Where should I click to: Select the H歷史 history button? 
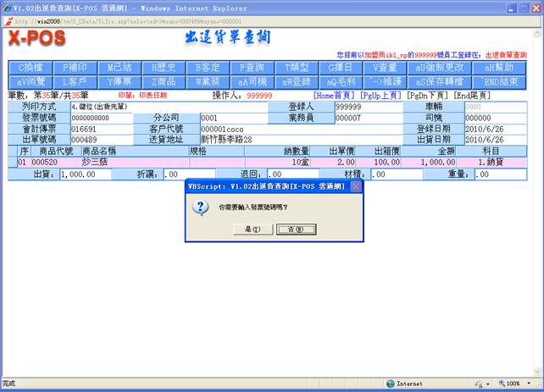pos(163,67)
